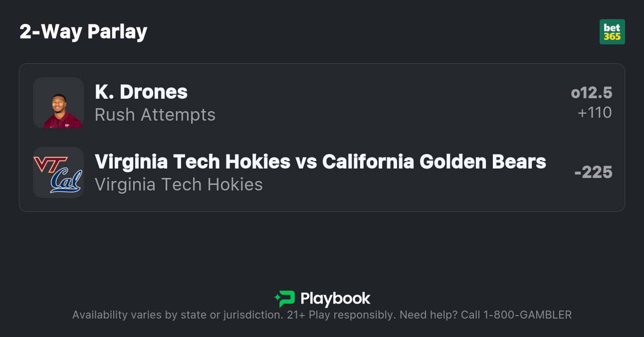The width and height of the screenshot is (644, 337).
Task: Click the bold 'Virginia Tech Hokies' matchup title text
Action: pos(193,162)
